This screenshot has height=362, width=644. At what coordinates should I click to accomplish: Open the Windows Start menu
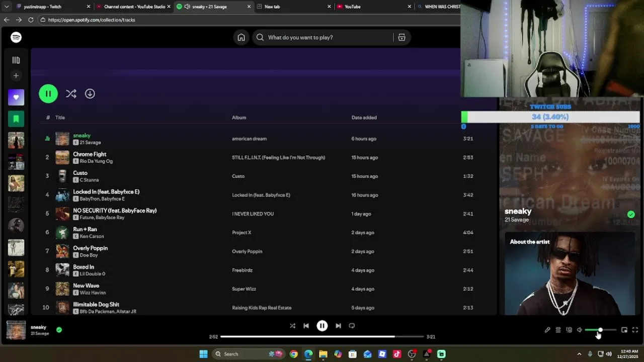pos(203,354)
